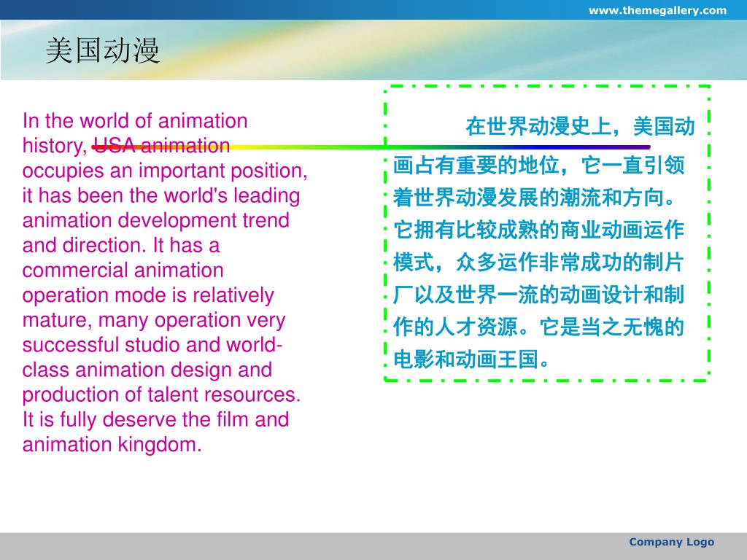Click the Chinese line 画占有重要的地位，它一直引领
Screen dimensions: 747x560
539,166
